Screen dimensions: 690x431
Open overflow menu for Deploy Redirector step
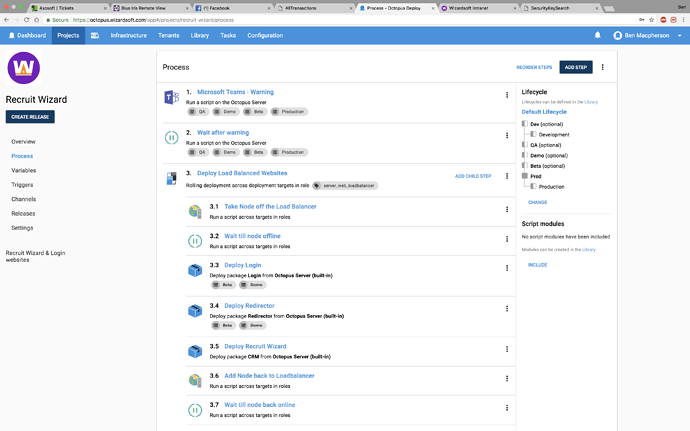[x=507, y=308]
